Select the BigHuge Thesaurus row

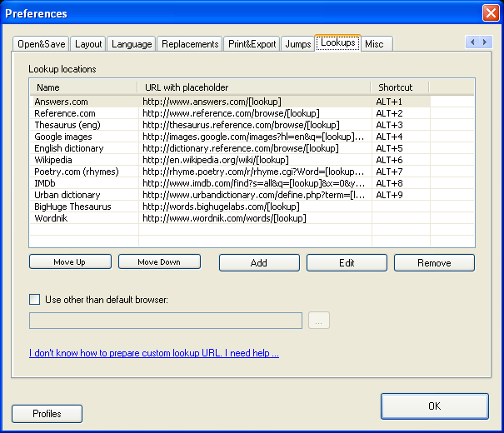pyautogui.click(x=252, y=207)
